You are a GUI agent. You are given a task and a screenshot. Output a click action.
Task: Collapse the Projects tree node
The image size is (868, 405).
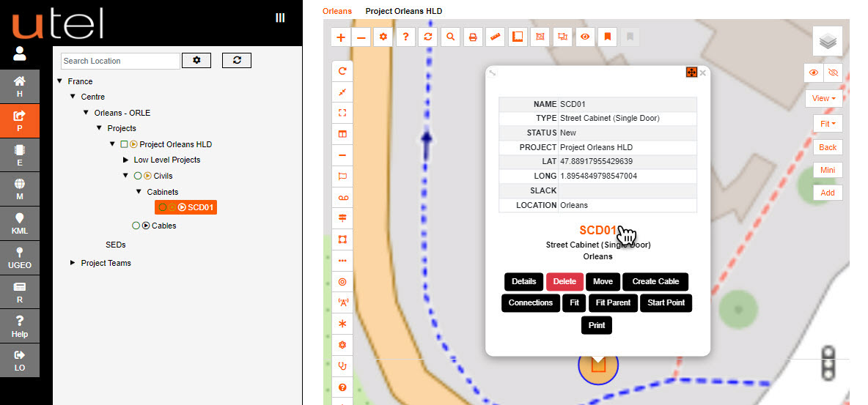pos(99,128)
